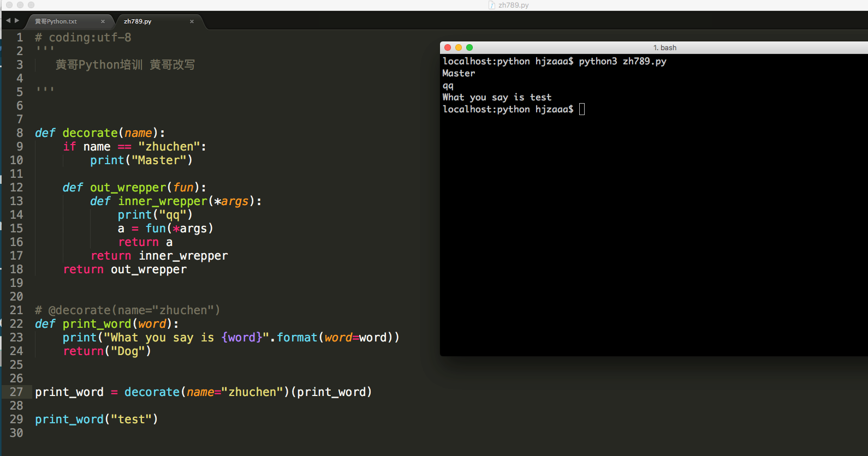Screen dimensions: 868x456
Task: Click the document icon in the window title bar
Action: pos(491,5)
